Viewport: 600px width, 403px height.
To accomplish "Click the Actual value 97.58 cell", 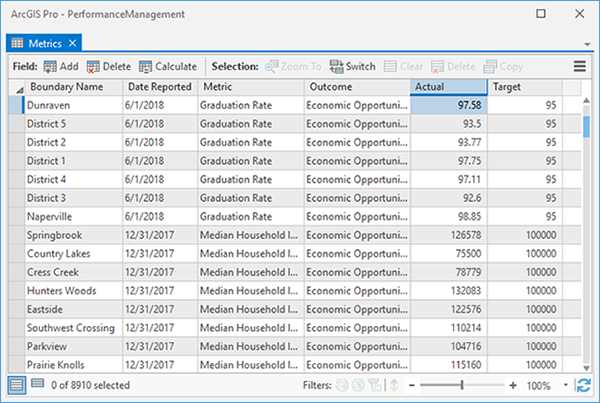I will click(x=448, y=105).
